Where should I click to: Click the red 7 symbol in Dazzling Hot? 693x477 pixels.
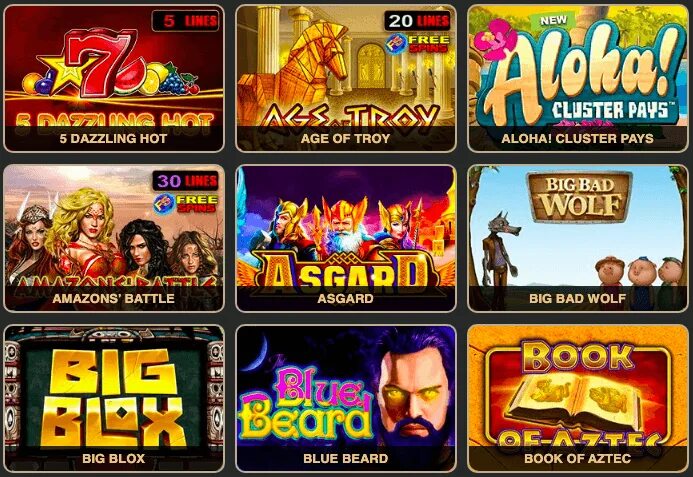pos(99,62)
